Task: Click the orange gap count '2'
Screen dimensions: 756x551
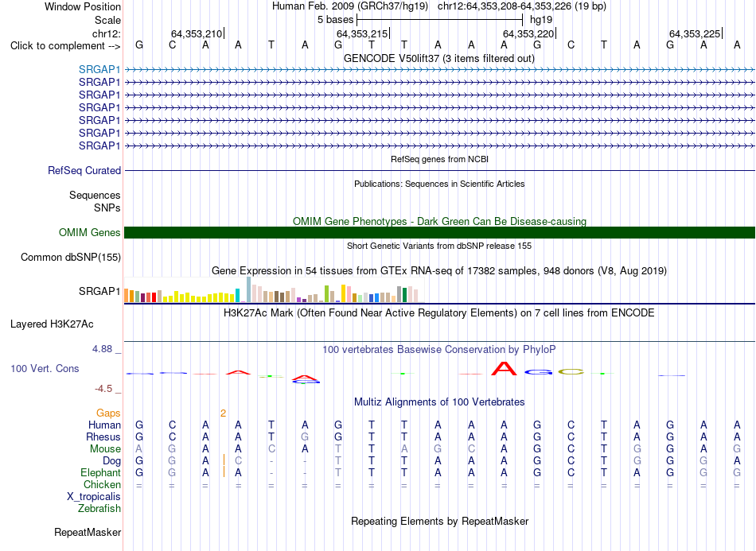Action: coord(224,413)
